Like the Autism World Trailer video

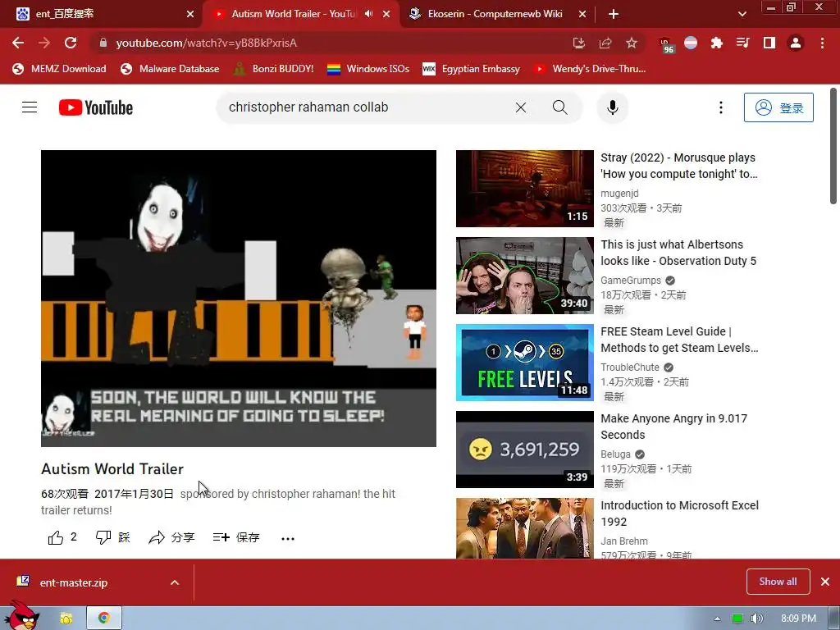[x=62, y=537]
